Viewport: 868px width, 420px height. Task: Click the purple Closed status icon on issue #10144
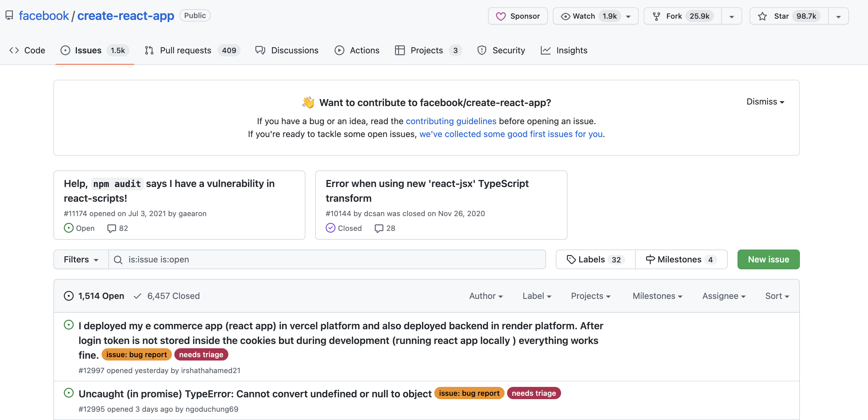(x=330, y=228)
